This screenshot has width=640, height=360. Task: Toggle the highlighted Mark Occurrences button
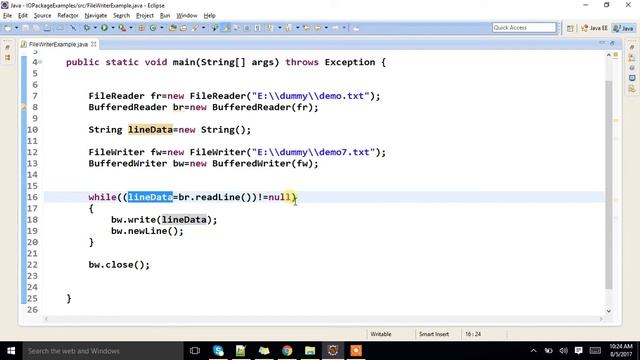coord(226,28)
